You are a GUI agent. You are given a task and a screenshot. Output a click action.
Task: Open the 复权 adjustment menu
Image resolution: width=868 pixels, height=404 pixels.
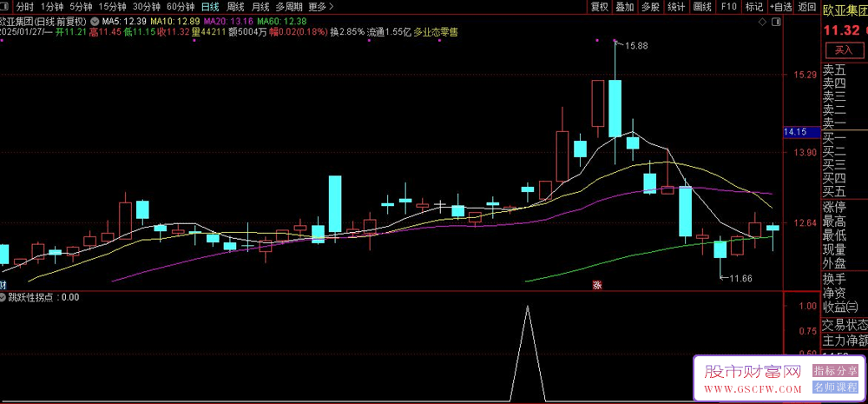tap(600, 7)
